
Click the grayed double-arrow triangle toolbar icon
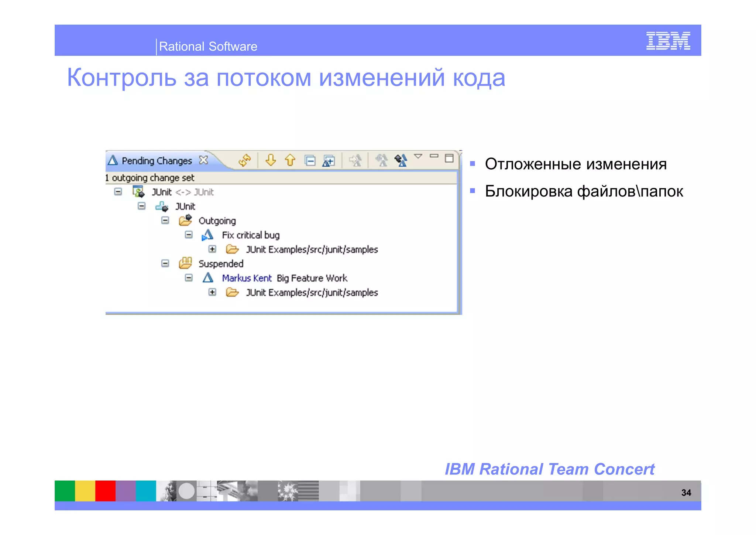(x=381, y=160)
